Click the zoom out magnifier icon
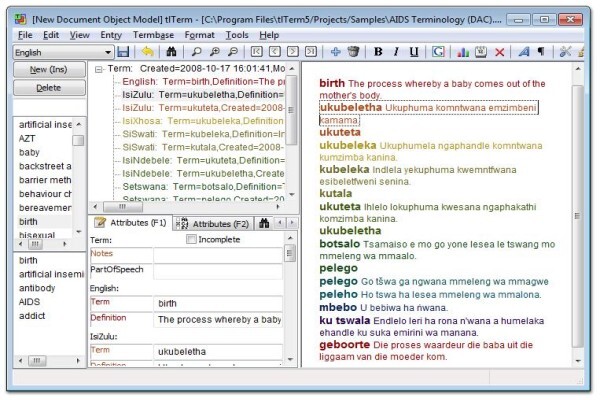Screen dimensions: 600x400 [233, 52]
